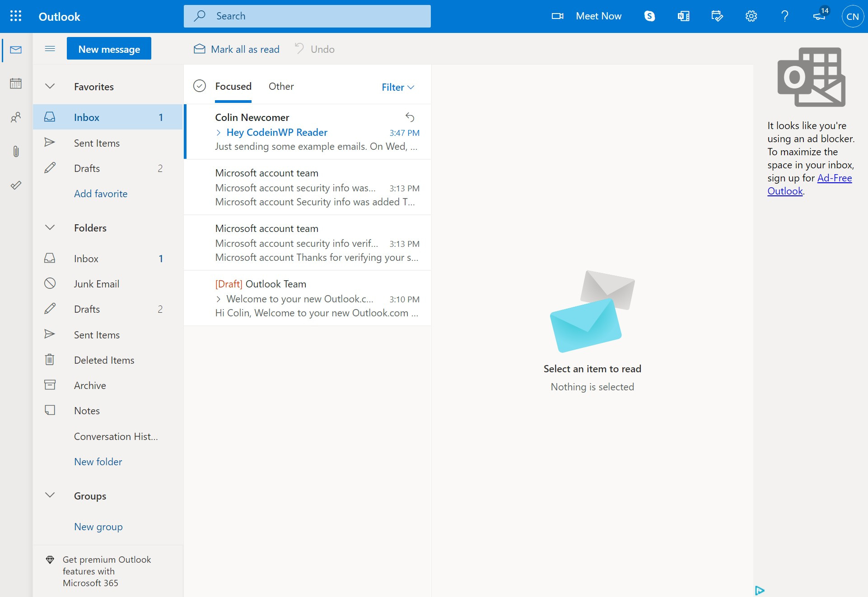Screen dimensions: 868x597
Task: Toggle the folder pane visibility
Action: [x=50, y=49]
